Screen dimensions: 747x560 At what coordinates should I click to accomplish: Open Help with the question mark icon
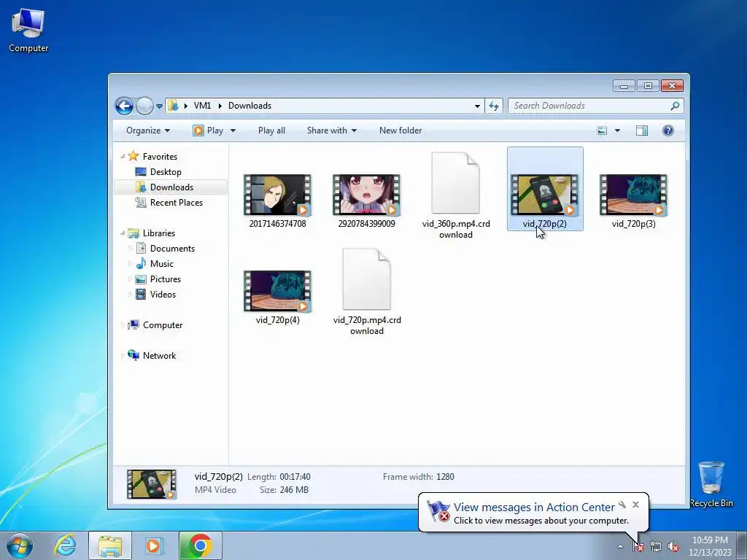tap(668, 131)
